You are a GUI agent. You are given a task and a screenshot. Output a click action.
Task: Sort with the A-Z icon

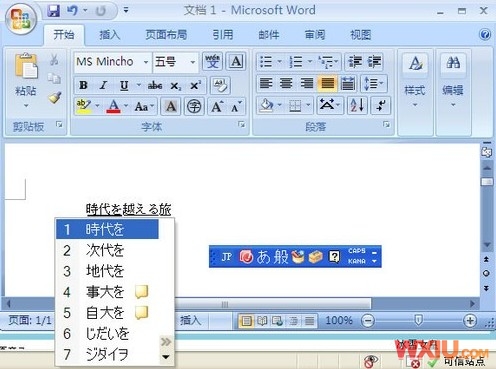pyautogui.click(x=357, y=106)
